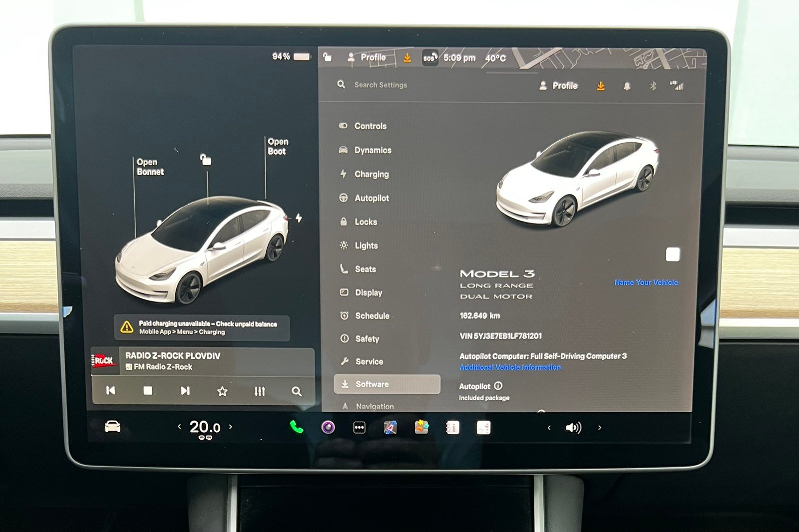
Task: Increase cabin temperature with right arrow
Action: point(230,427)
